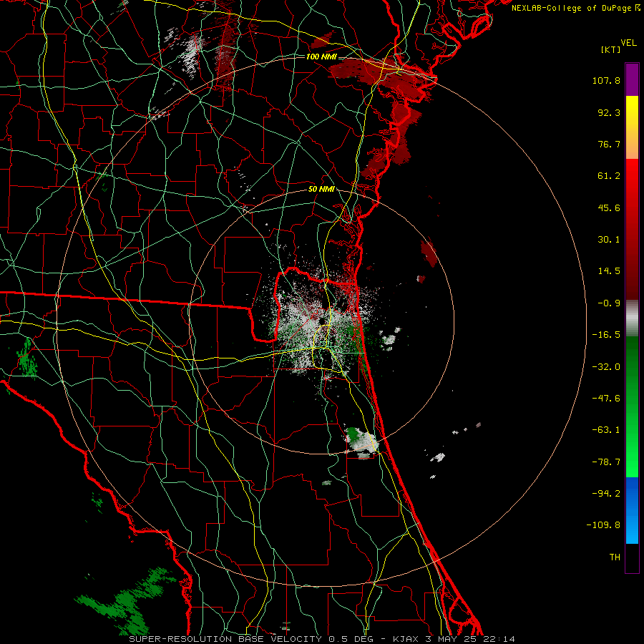Click the -78.7 velocity scale value

(606, 462)
